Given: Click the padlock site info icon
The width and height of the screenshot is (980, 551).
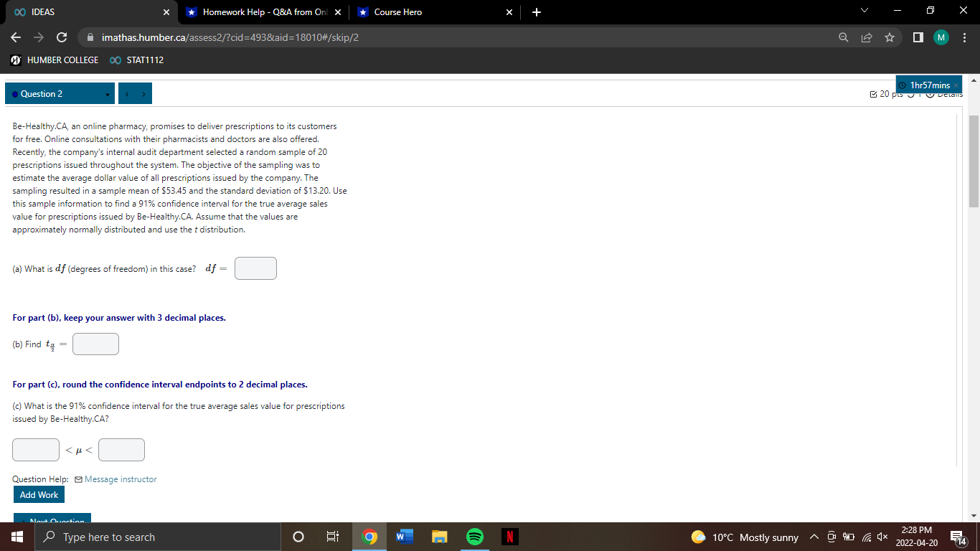Looking at the screenshot, I should click(x=90, y=37).
